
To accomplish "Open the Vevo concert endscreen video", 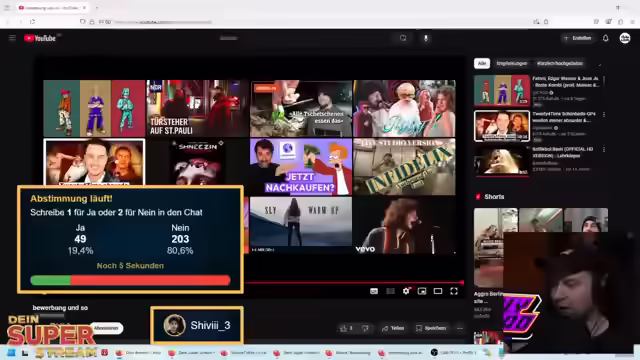I will coord(404,225).
